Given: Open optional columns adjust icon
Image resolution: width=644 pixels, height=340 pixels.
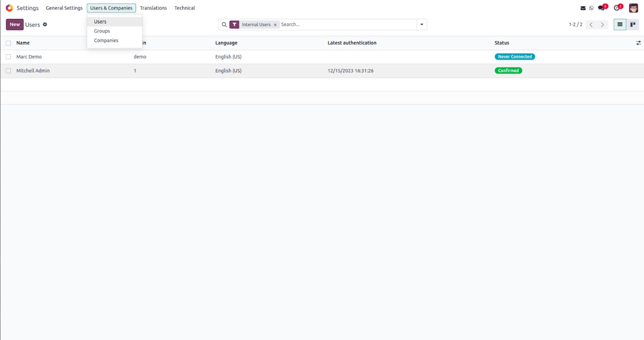Looking at the screenshot, I should pos(638,43).
